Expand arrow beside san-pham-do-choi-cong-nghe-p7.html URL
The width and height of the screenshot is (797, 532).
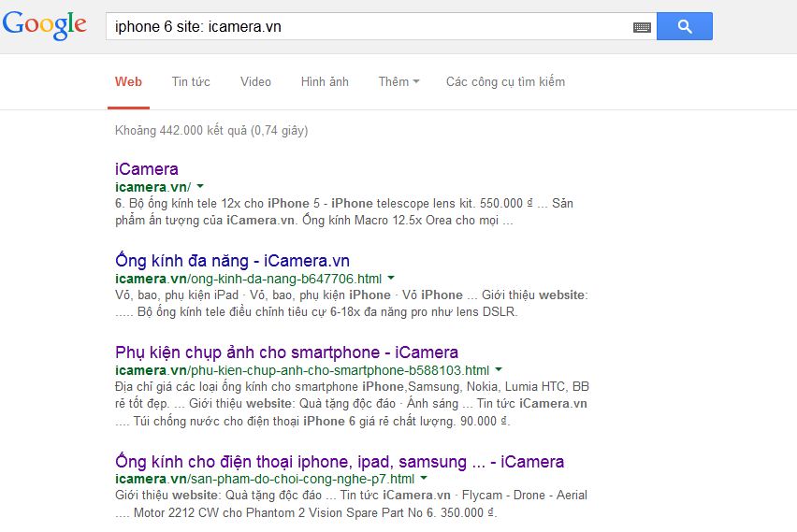pos(424,478)
